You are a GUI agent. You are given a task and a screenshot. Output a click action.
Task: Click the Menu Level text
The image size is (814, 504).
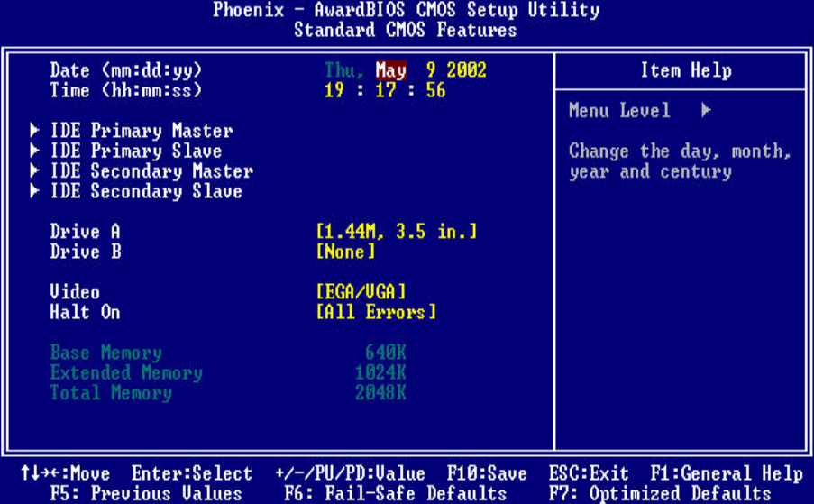point(619,111)
